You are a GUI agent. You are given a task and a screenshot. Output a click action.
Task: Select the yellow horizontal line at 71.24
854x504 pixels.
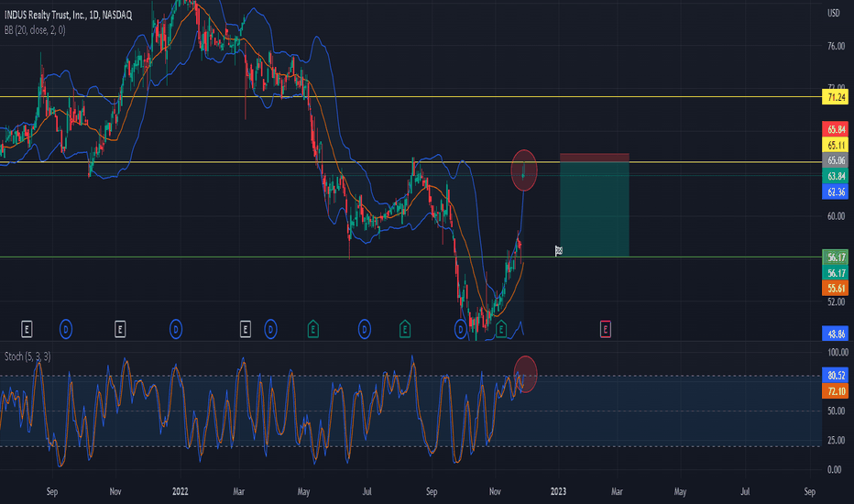411,97
